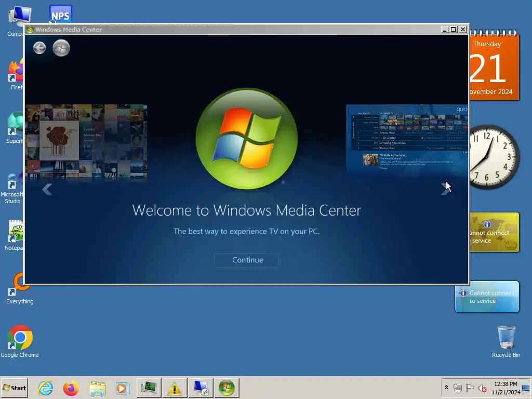
Task: Open the Start menu
Action: click(14, 388)
